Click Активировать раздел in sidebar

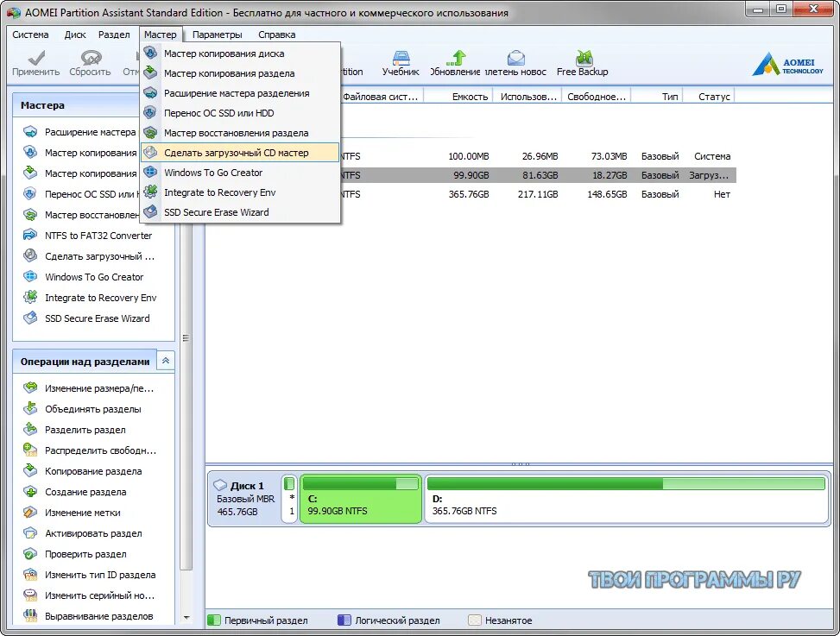[x=94, y=533]
